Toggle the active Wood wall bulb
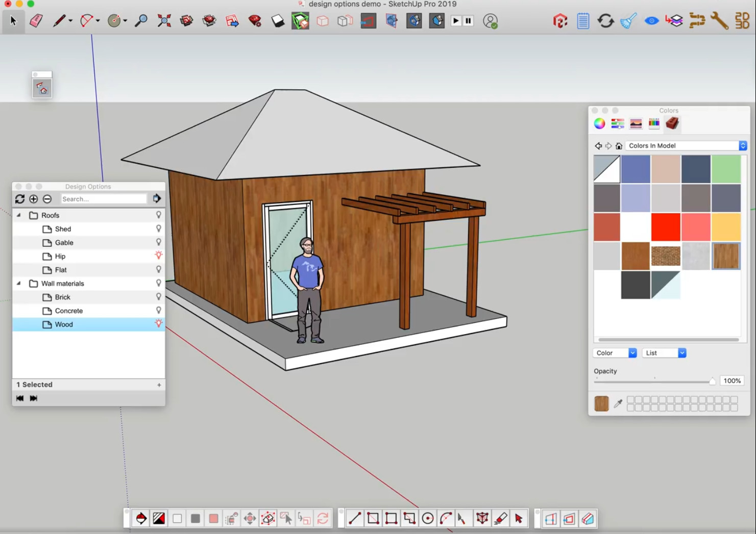Viewport: 756px width, 534px height. click(159, 323)
